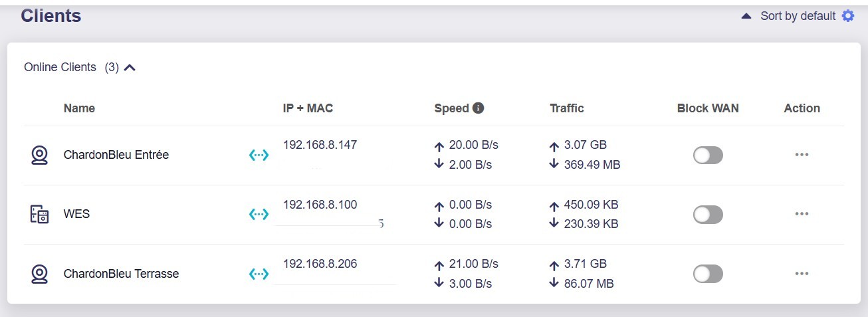Screen dimensions: 868x317
Task: Click the Traffic column header
Action: [567, 108]
